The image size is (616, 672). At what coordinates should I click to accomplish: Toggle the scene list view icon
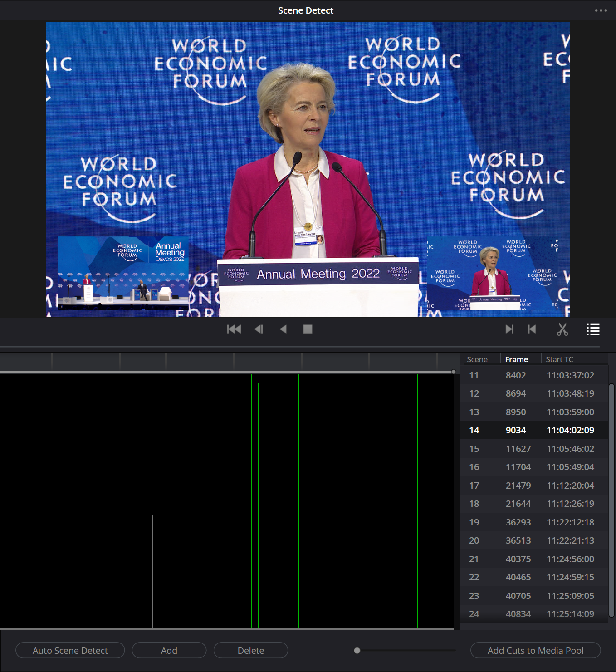point(593,329)
